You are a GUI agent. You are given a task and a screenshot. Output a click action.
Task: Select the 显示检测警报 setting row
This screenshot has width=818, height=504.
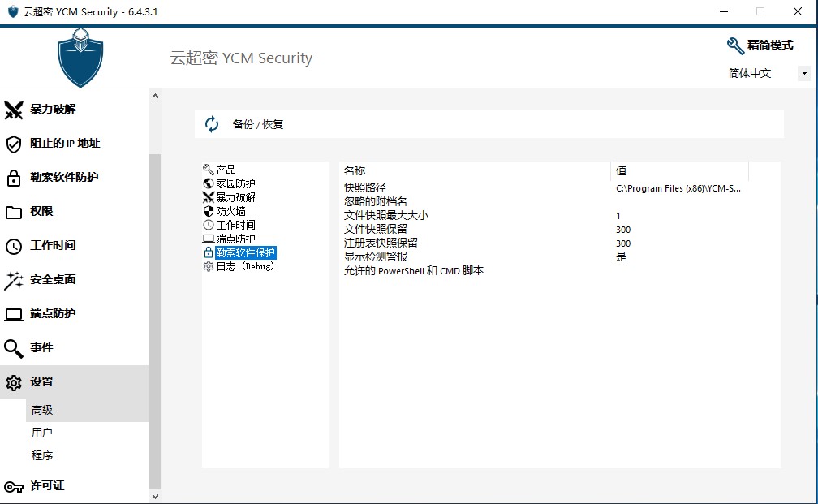pyautogui.click(x=376, y=256)
